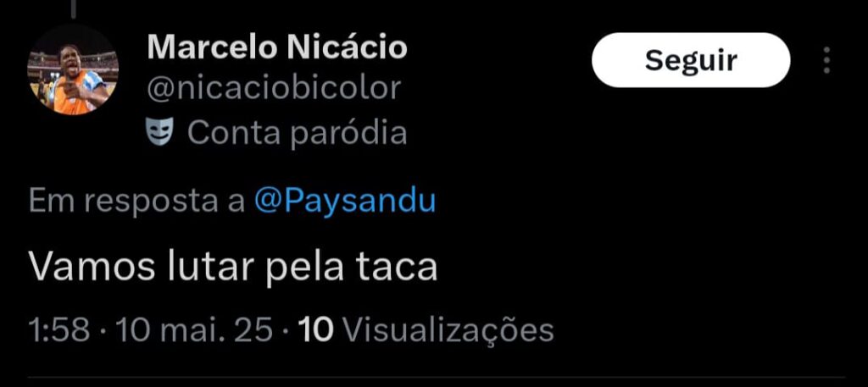Image resolution: width=868 pixels, height=387 pixels.
Task: Click the tweet text Vamos lutar pela taca
Action: point(232,268)
